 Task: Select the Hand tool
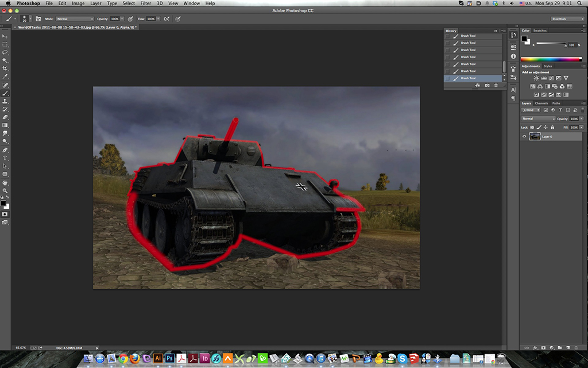5,182
